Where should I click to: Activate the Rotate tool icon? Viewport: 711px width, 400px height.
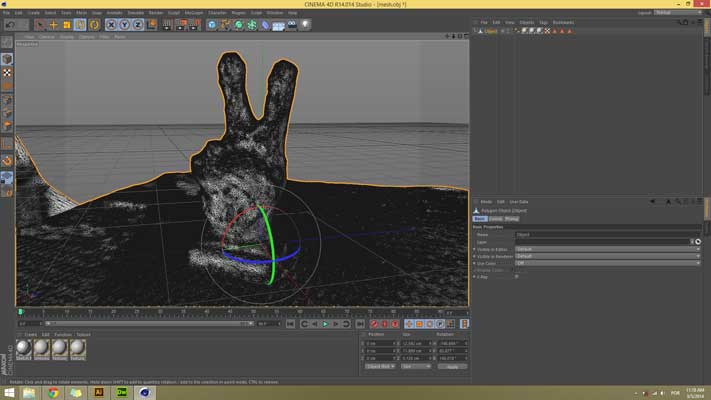click(80, 24)
